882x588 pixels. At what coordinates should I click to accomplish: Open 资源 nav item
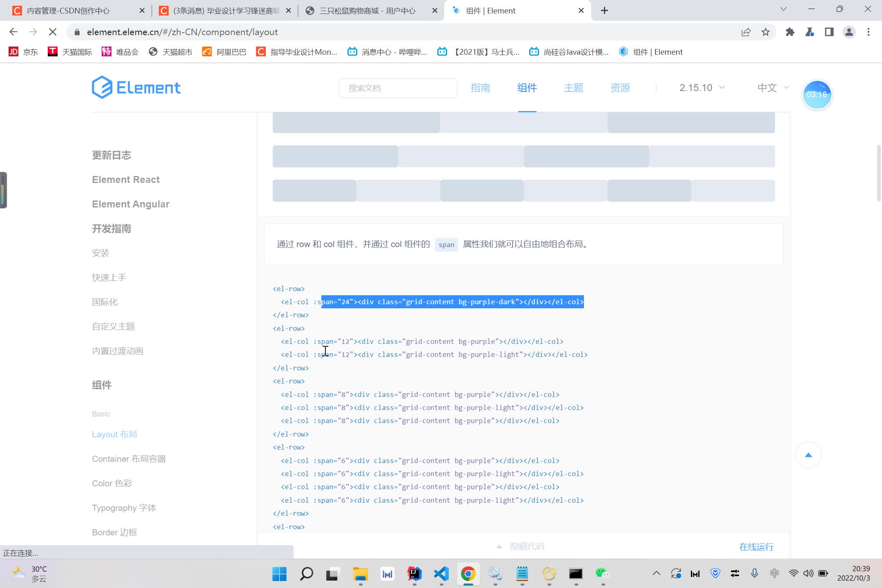(620, 87)
